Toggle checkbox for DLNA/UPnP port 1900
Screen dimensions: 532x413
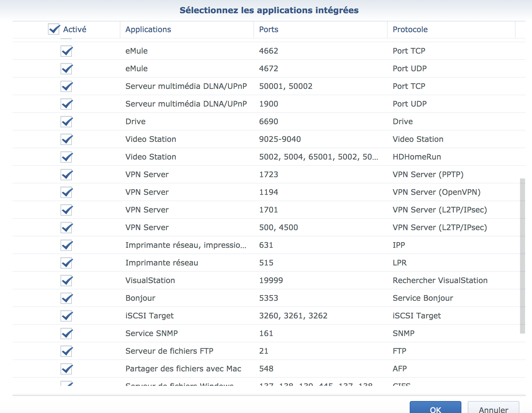point(67,104)
